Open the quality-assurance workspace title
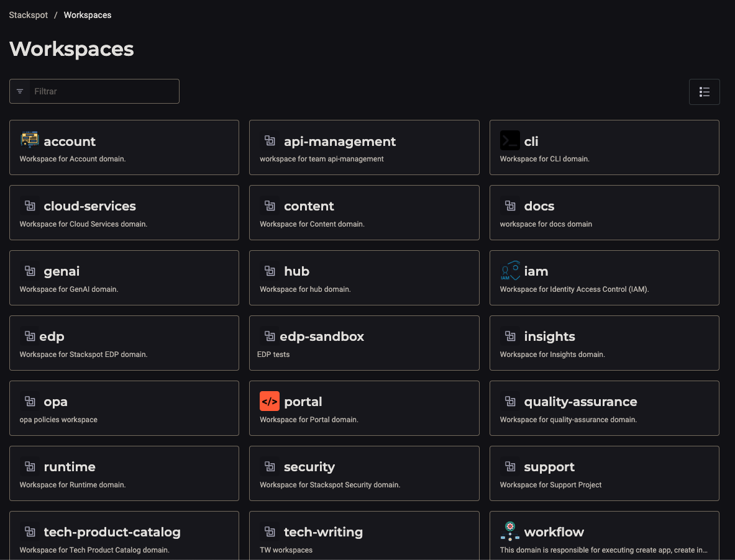 [580, 402]
